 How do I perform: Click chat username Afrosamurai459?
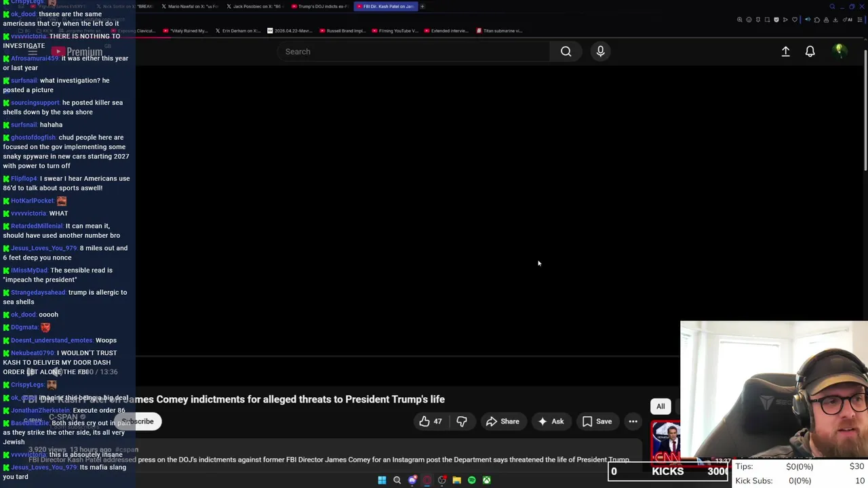tap(35, 58)
